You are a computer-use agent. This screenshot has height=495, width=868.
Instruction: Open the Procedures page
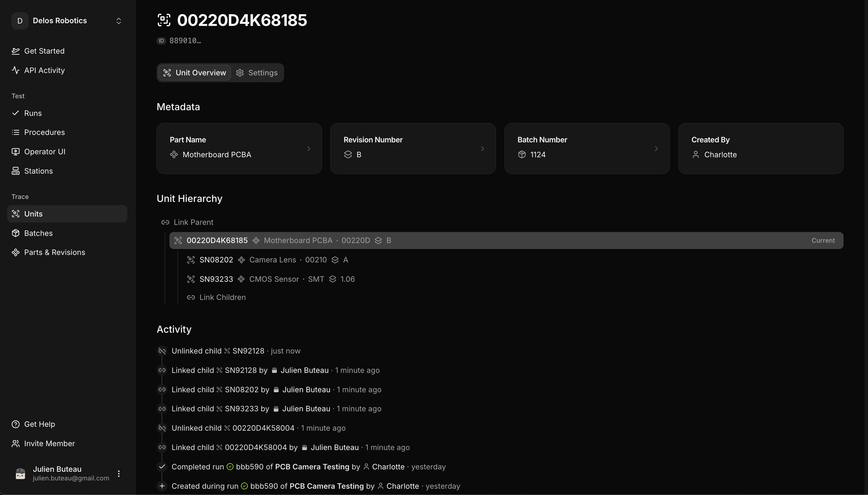point(44,132)
